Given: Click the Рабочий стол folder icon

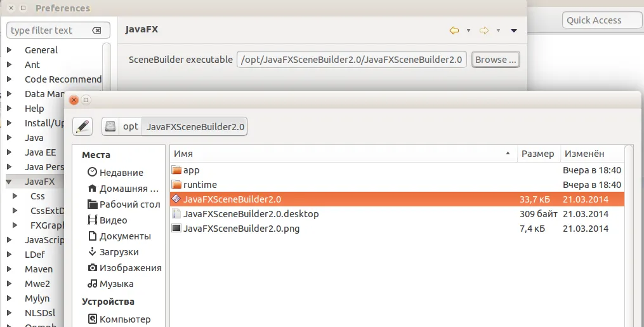Looking at the screenshot, I should (x=93, y=204).
